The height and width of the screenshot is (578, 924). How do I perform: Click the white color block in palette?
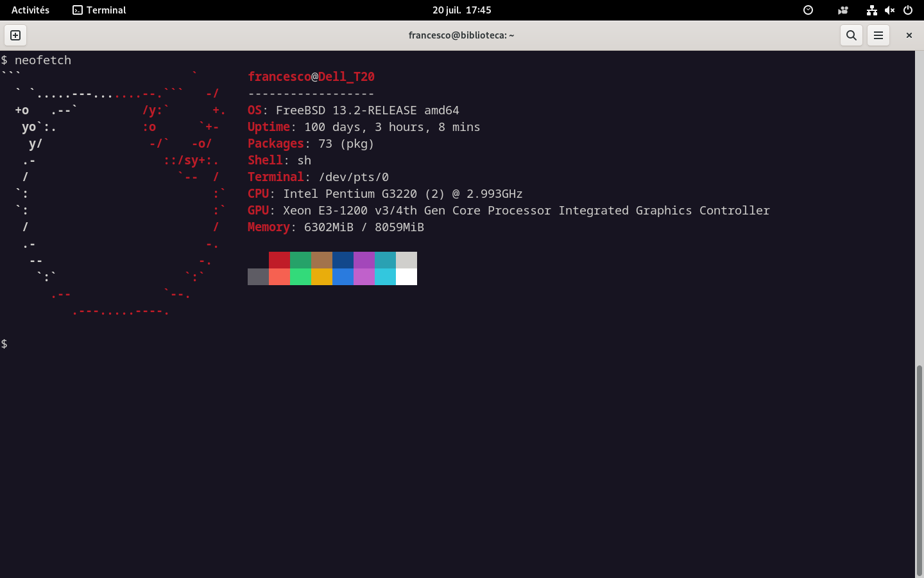click(406, 277)
